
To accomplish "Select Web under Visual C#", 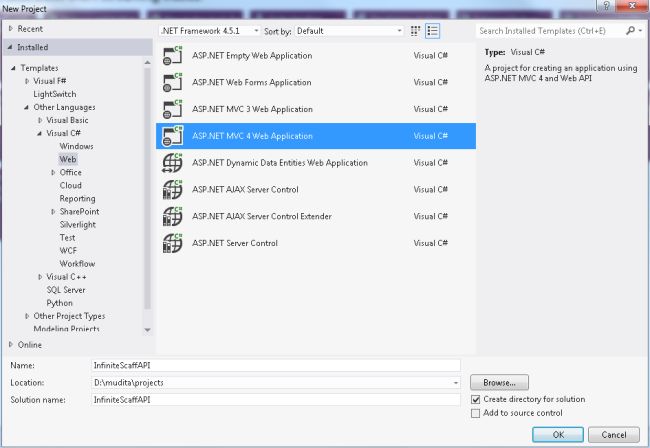I will 68,160.
